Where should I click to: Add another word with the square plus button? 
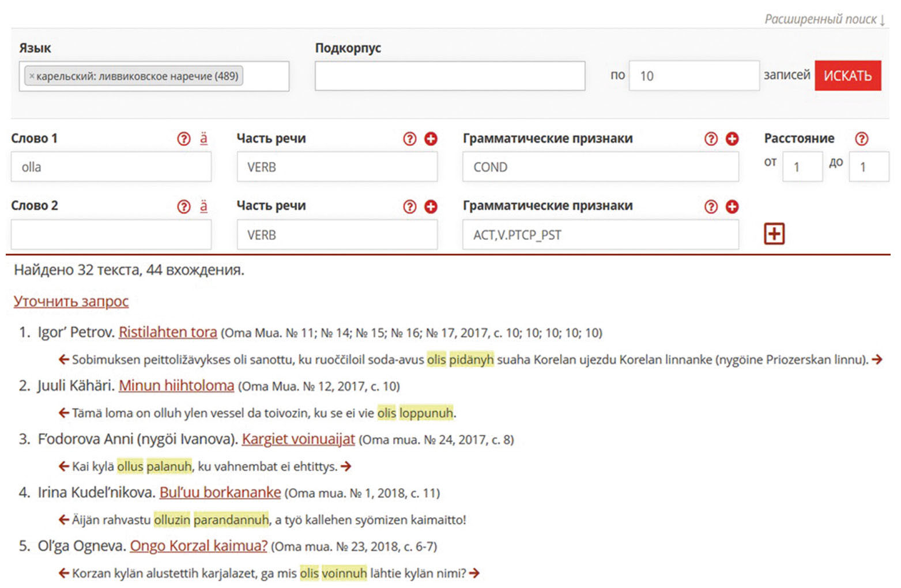point(774,234)
